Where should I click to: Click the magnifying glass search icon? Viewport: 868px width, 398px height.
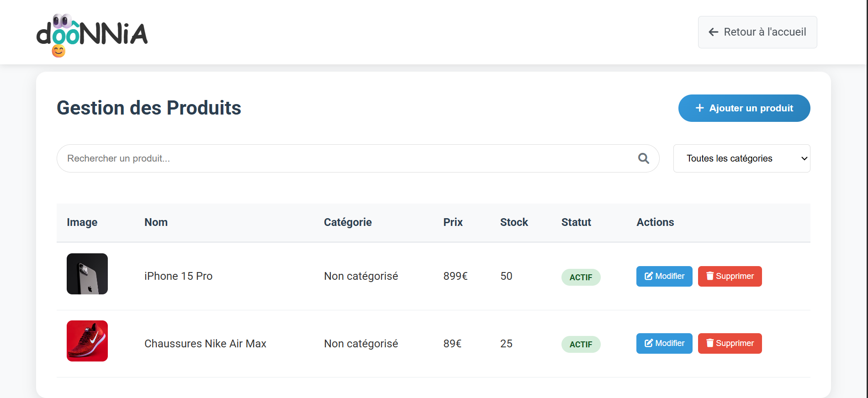[x=643, y=158]
